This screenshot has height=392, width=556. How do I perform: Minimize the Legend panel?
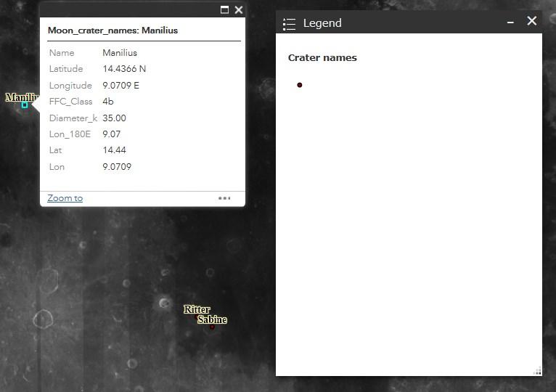[510, 22]
